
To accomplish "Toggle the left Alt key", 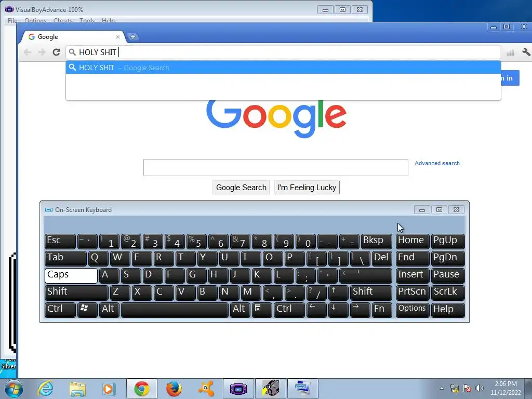I will (x=109, y=310).
